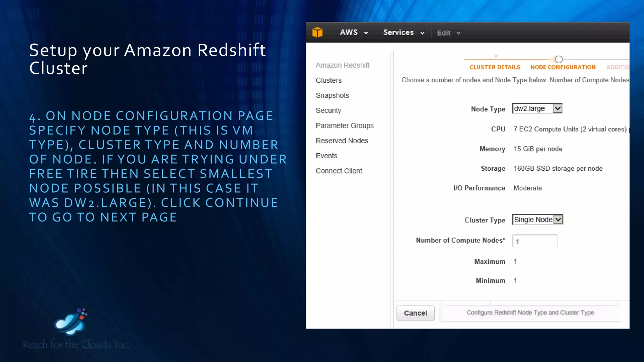This screenshot has width=644, height=362.
Task: Select Parameter Groups in sidebar
Action: click(345, 125)
